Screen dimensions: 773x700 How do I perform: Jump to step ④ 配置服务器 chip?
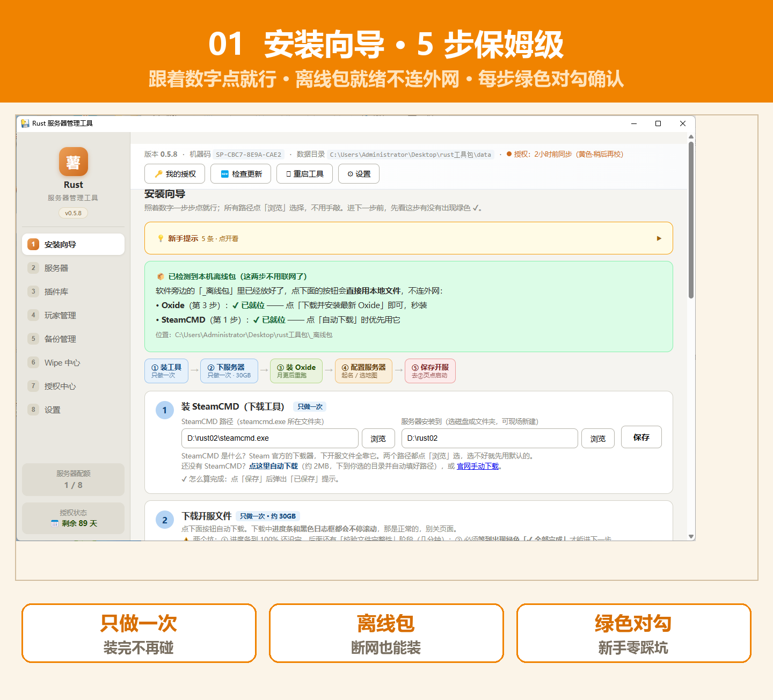[363, 371]
